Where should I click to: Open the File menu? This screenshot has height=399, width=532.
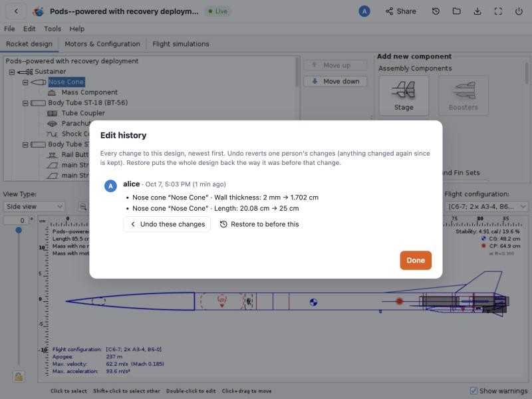click(x=9, y=29)
